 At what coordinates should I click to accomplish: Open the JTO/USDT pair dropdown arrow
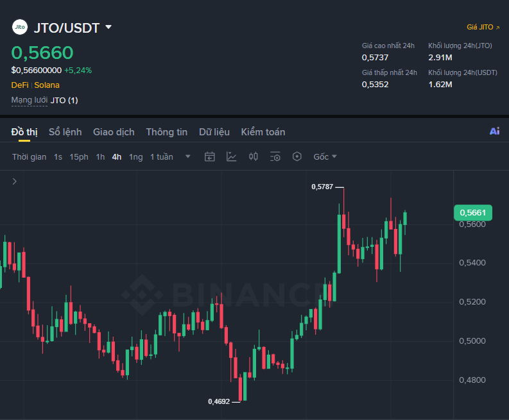tap(108, 27)
